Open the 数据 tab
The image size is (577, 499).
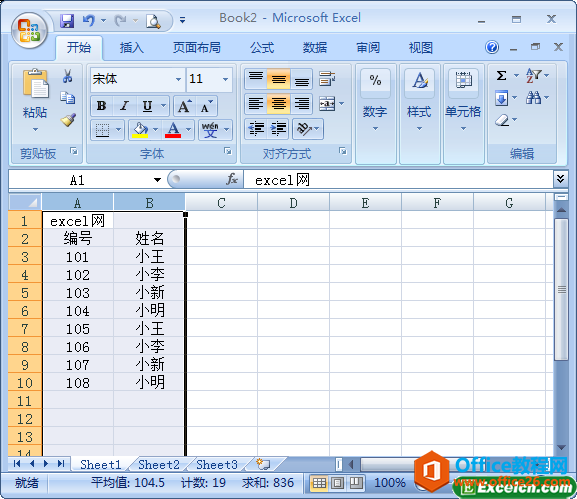tap(315, 48)
